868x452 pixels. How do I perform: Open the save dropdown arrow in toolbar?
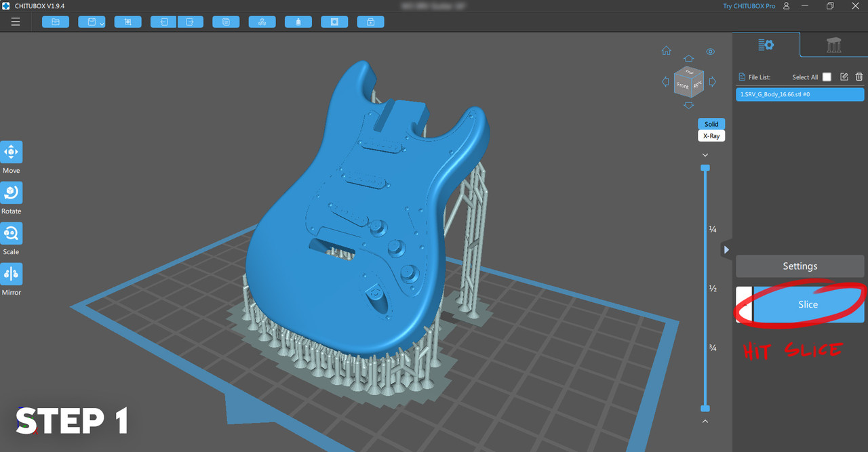tap(102, 23)
